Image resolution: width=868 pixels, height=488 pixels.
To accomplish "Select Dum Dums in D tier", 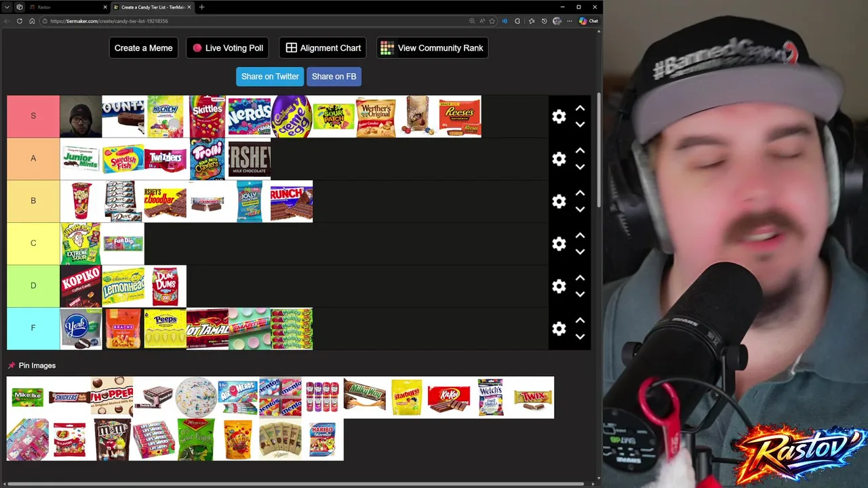I will [165, 286].
